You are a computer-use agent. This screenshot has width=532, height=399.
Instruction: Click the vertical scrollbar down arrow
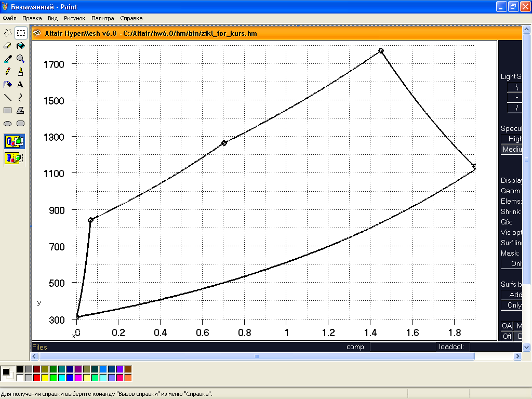pos(526,347)
